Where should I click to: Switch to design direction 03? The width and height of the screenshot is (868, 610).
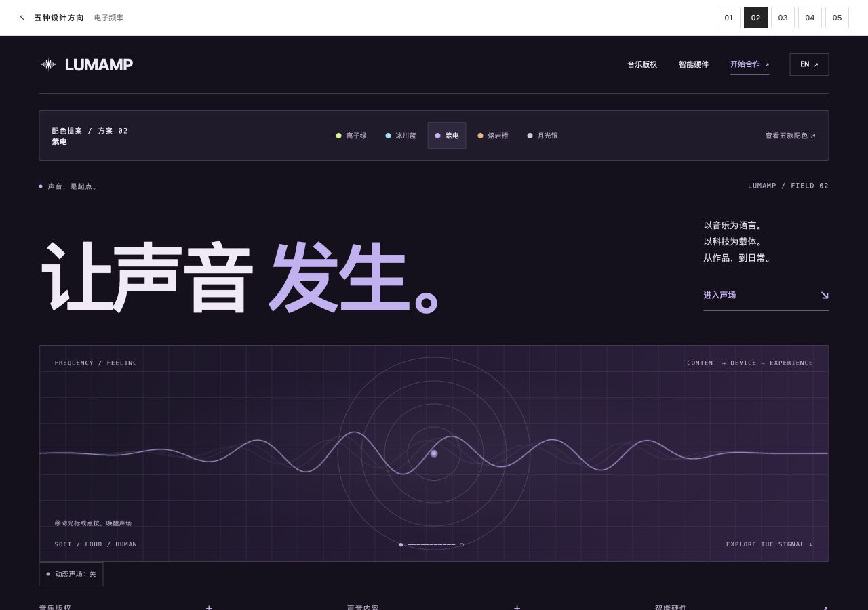(x=783, y=18)
